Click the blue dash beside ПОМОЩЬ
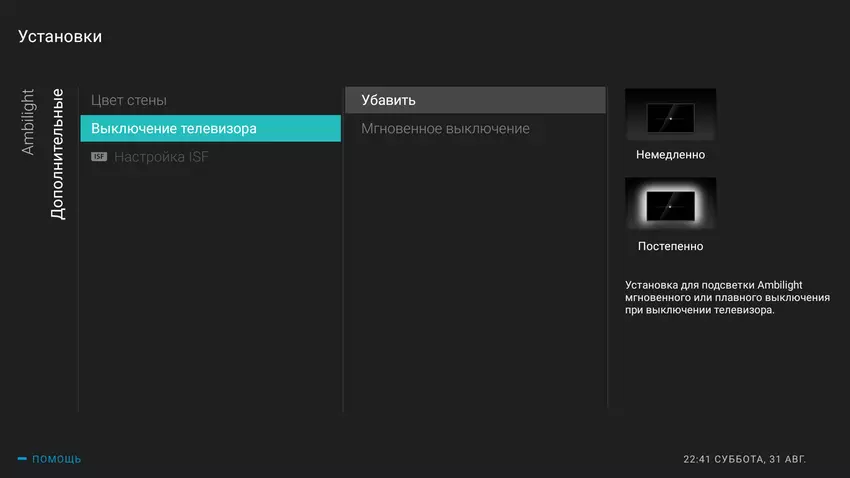 (22, 459)
